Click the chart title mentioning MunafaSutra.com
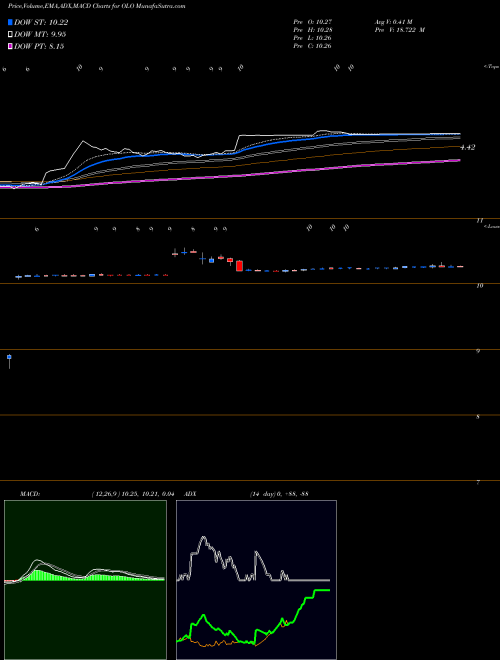 [96, 6]
